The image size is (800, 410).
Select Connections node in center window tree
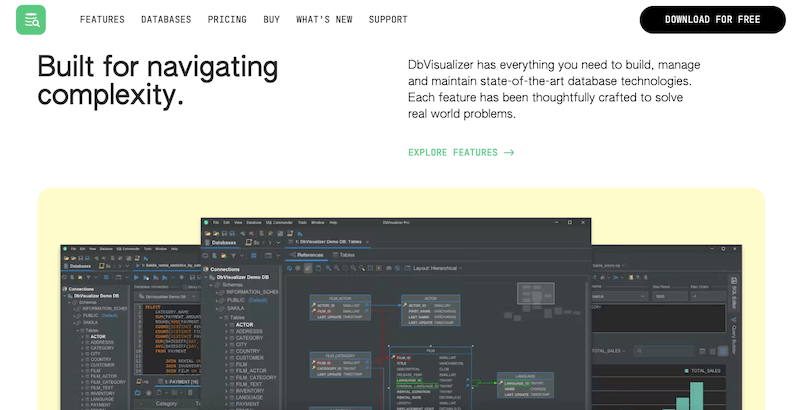pos(220,269)
